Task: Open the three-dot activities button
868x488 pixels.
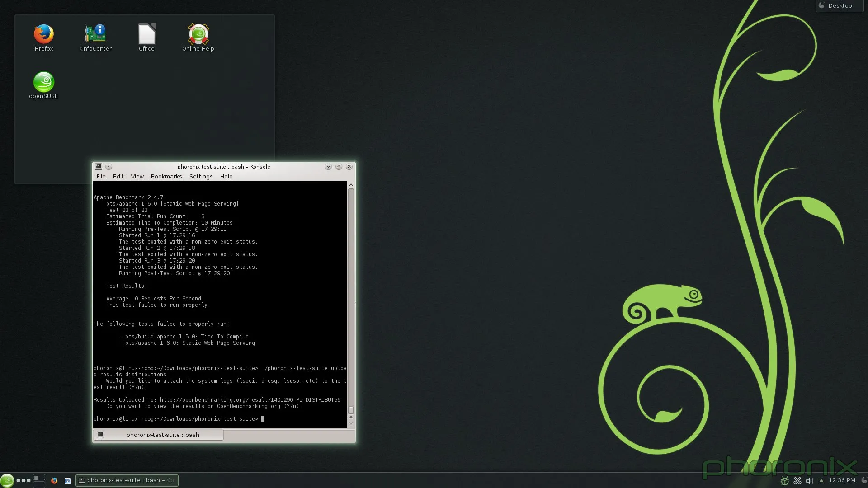Action: coord(24,480)
